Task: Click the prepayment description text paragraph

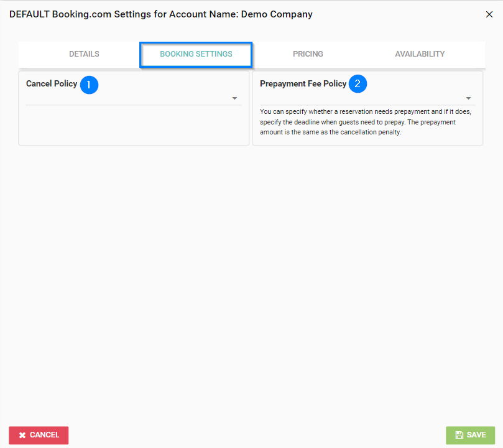Action: pyautogui.click(x=366, y=122)
